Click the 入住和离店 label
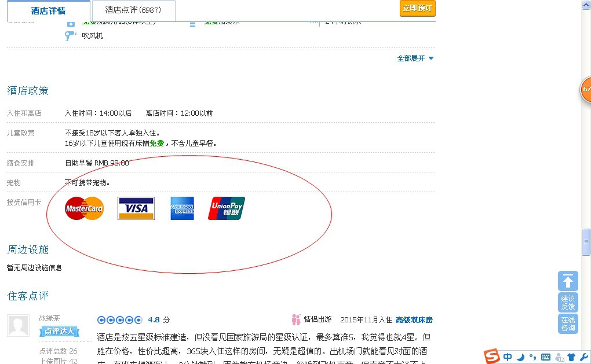This screenshot has height=364, width=591. click(x=24, y=113)
